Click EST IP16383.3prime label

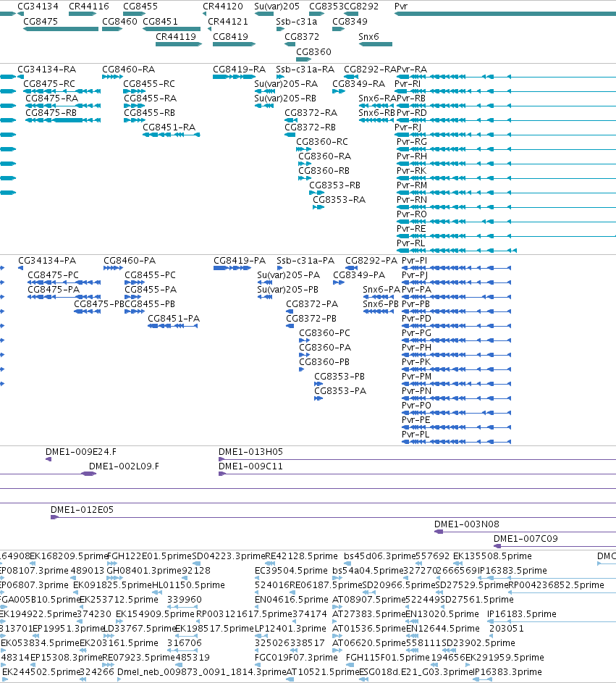pyautogui.click(x=507, y=671)
